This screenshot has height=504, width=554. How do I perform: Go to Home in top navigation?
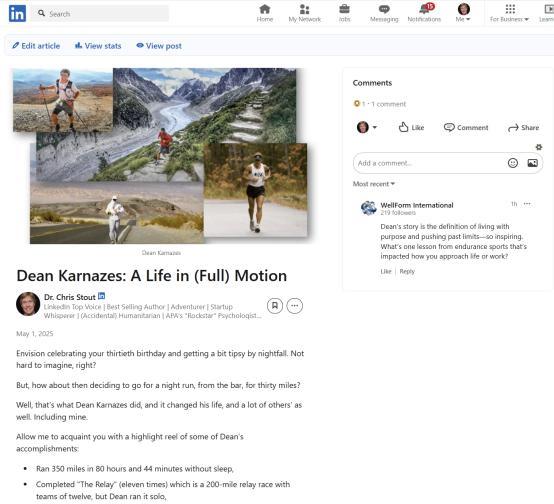[x=265, y=13]
